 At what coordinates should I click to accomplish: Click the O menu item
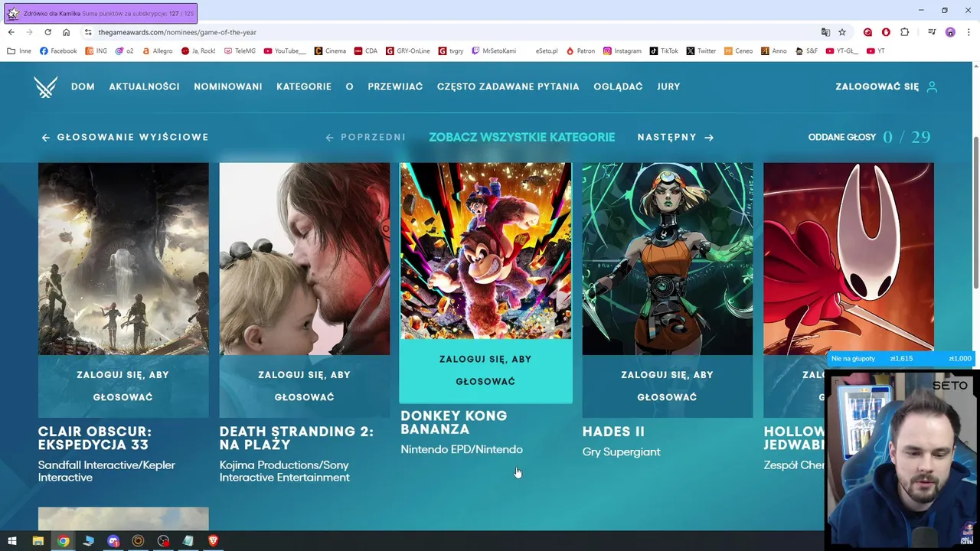(x=349, y=86)
